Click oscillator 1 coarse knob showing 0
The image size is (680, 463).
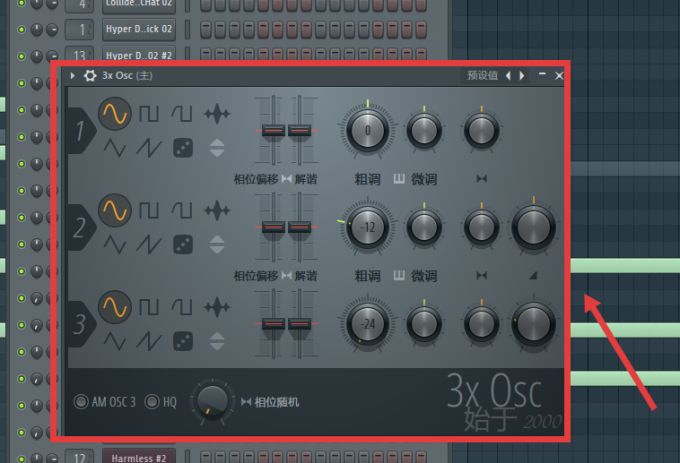pyautogui.click(x=368, y=130)
